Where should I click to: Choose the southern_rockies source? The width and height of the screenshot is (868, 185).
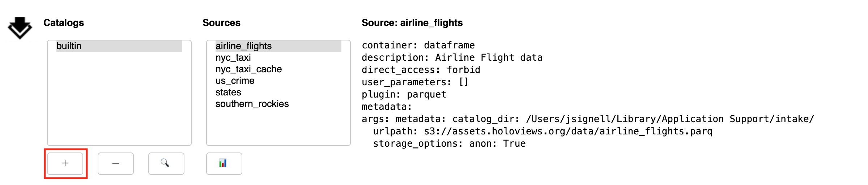pyautogui.click(x=252, y=104)
